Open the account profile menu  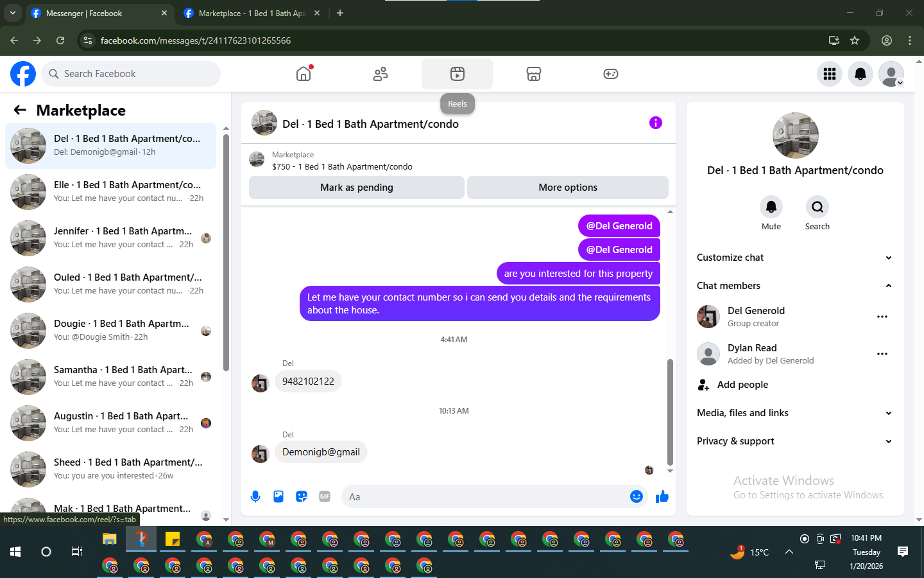(891, 74)
